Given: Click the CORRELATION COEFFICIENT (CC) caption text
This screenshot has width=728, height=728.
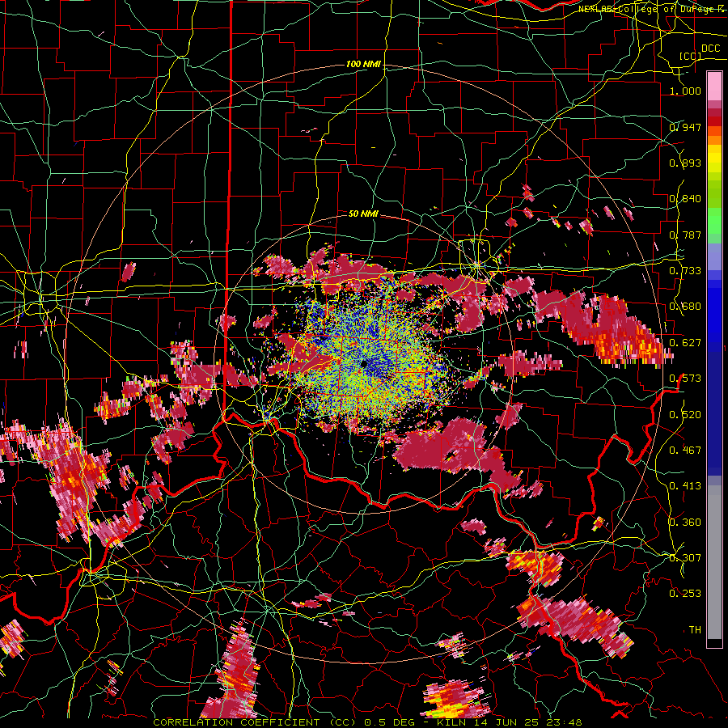Looking at the screenshot, I should pyautogui.click(x=256, y=722).
